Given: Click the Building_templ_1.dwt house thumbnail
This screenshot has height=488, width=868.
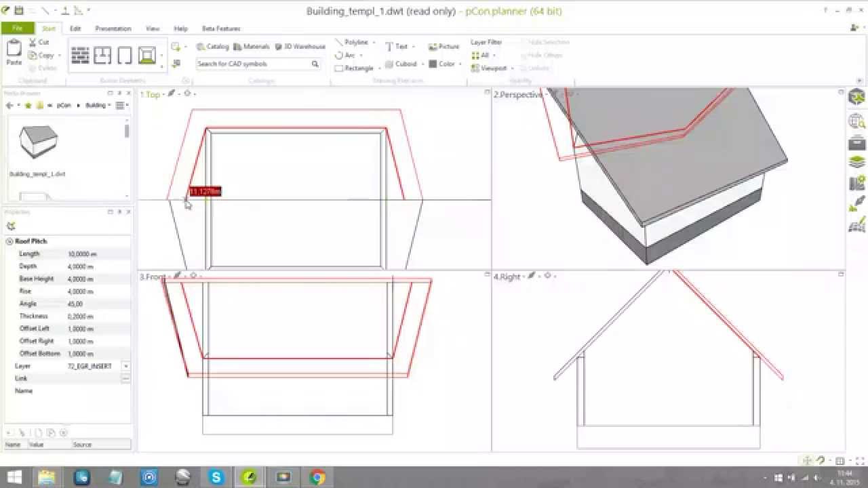Looking at the screenshot, I should point(37,141).
